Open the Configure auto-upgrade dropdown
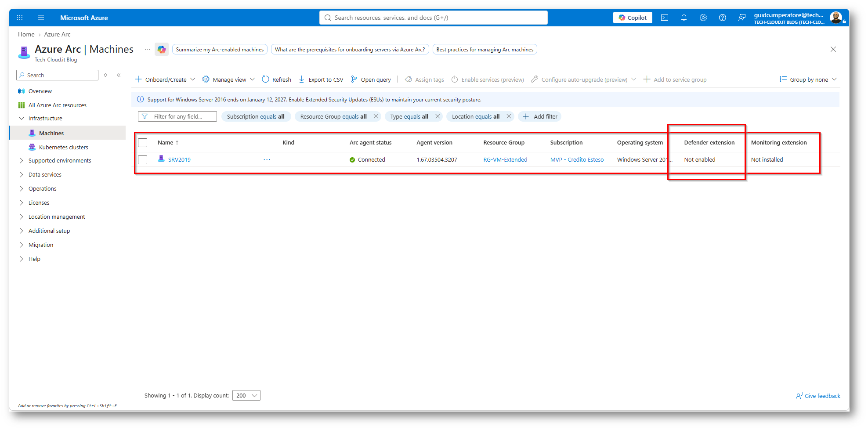Viewport: 868px width, 430px height. (x=583, y=79)
